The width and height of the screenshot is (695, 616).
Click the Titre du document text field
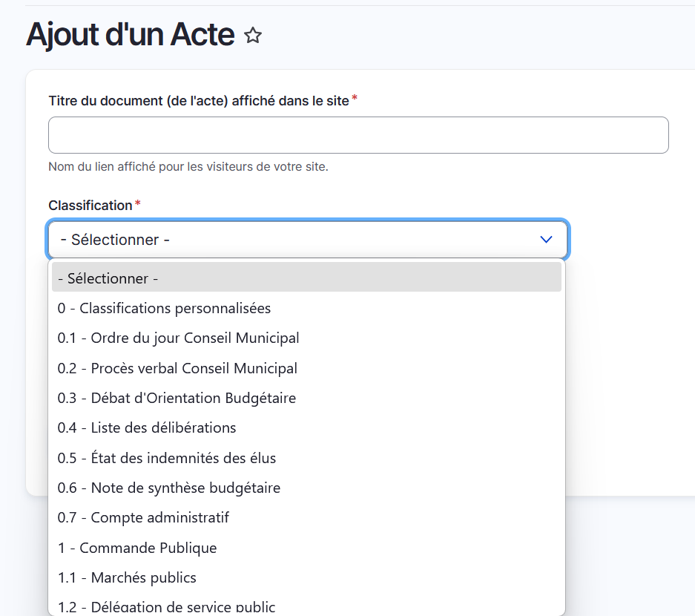358,135
